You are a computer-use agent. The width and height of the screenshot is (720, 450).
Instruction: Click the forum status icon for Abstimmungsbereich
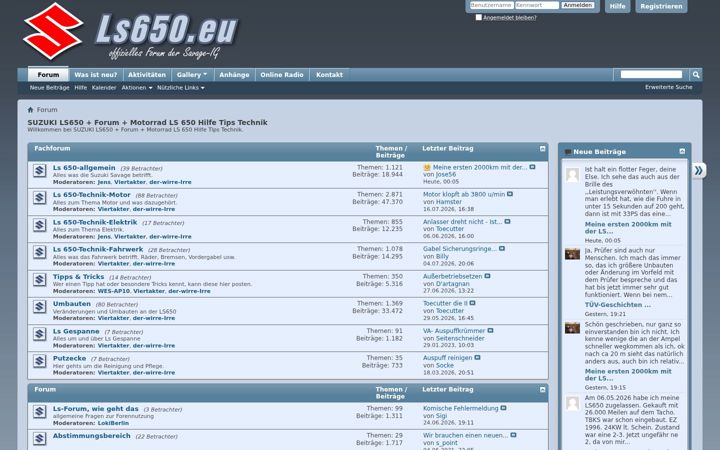(39, 439)
